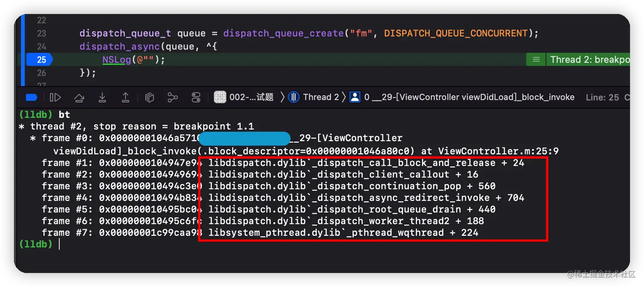Click NSLog on line 25
The width and height of the screenshot is (644, 287).
coord(117,60)
